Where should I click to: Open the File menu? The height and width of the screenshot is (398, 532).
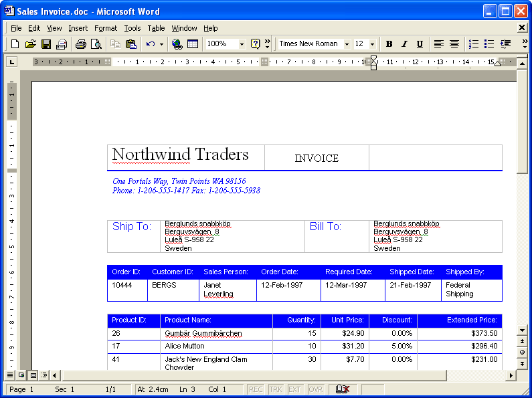(16, 28)
